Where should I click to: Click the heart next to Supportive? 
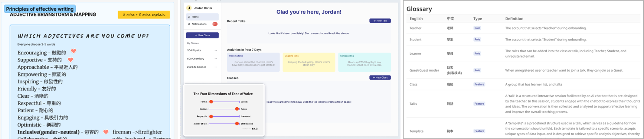pos(70,60)
